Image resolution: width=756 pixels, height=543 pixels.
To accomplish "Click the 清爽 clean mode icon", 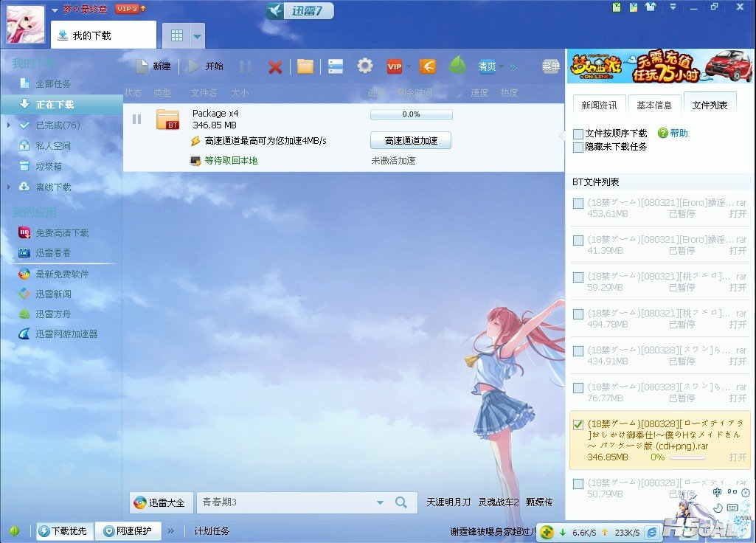I will point(487,66).
